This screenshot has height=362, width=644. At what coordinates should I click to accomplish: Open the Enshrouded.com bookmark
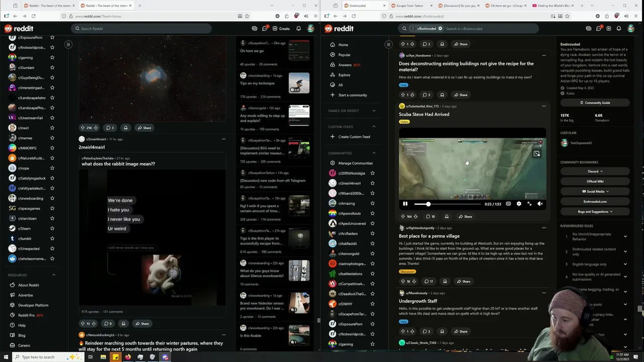pos(595,202)
